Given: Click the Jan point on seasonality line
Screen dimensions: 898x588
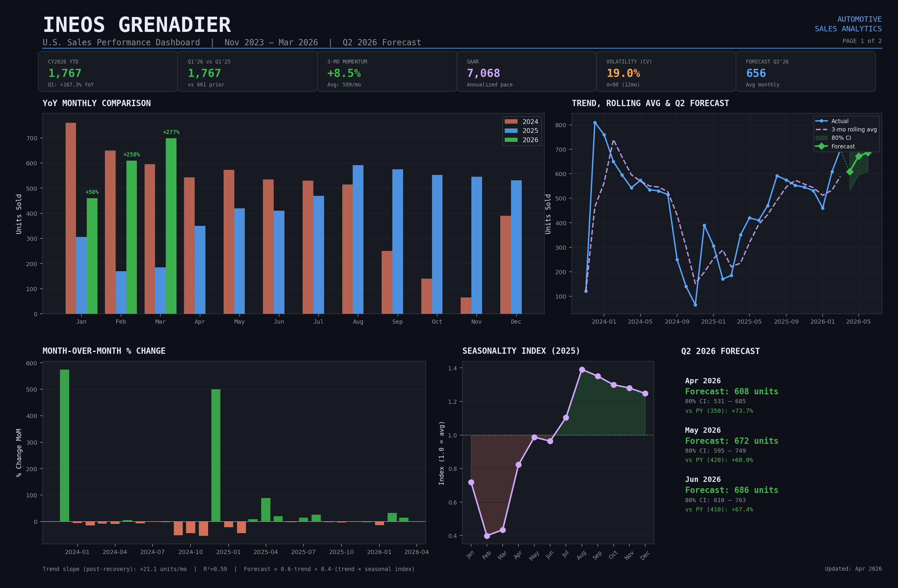Looking at the screenshot, I should pyautogui.click(x=471, y=482).
